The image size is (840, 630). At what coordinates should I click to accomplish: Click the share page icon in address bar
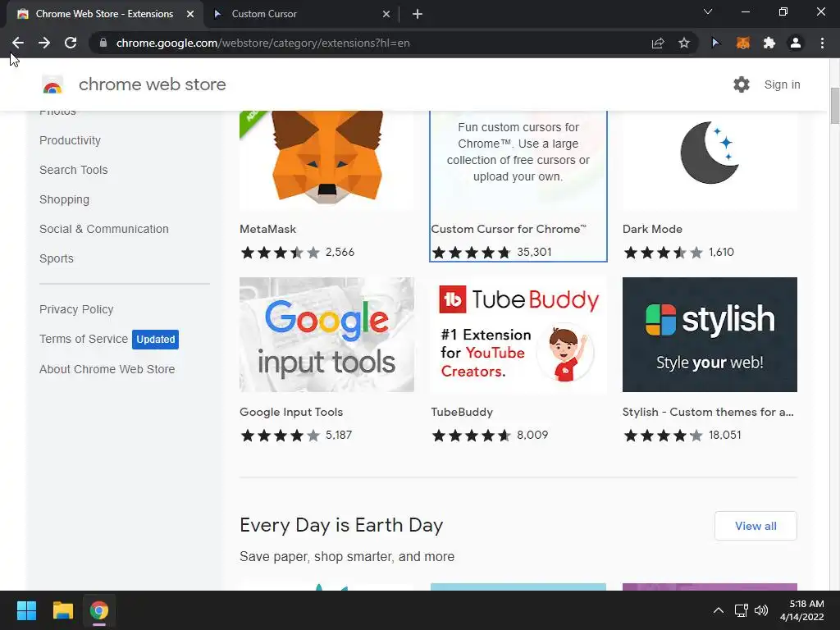tap(658, 43)
